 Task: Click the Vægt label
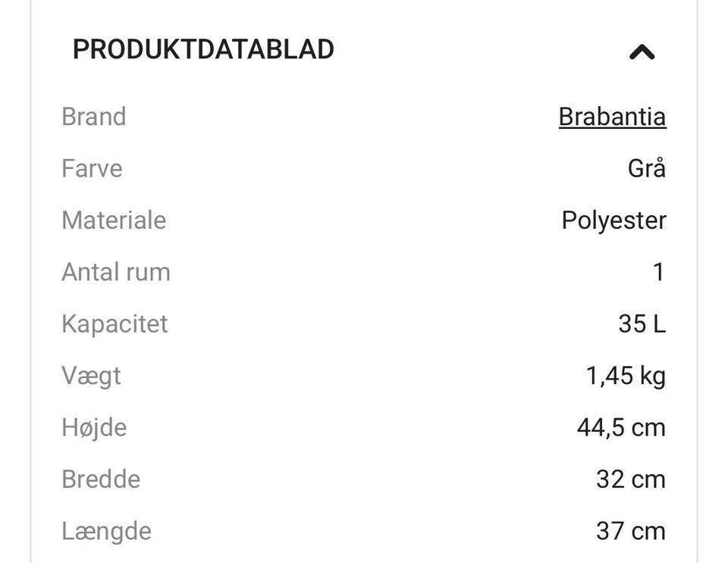coord(91,376)
